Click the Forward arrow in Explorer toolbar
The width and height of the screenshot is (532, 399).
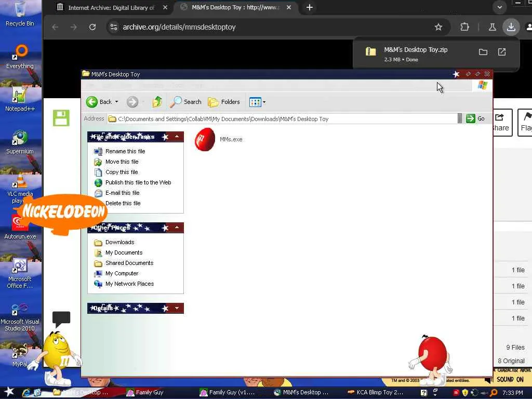(132, 102)
